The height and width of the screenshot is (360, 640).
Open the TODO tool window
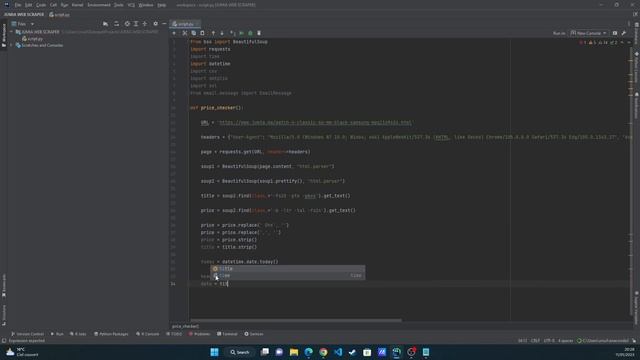174,334
